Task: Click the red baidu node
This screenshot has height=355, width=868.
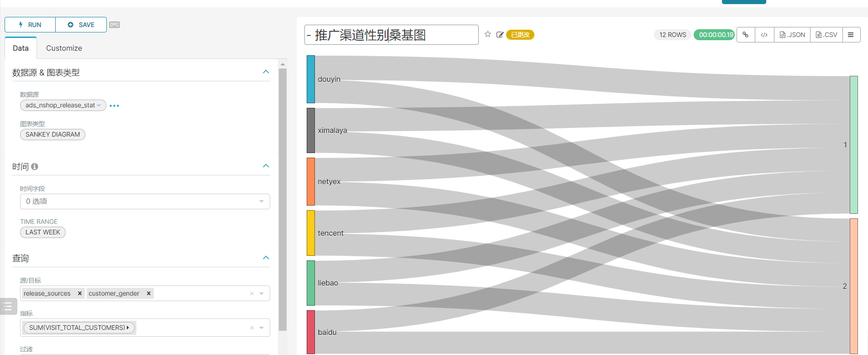Action: (x=311, y=332)
